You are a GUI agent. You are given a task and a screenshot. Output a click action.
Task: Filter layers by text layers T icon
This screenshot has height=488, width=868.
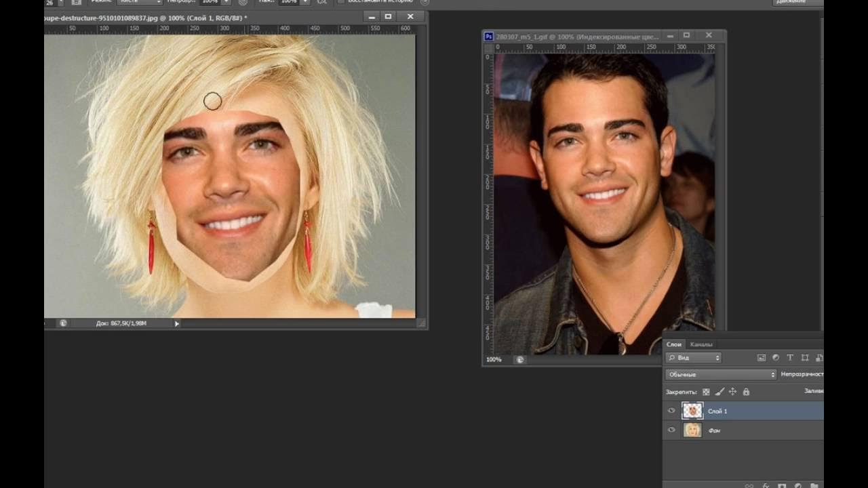click(790, 357)
